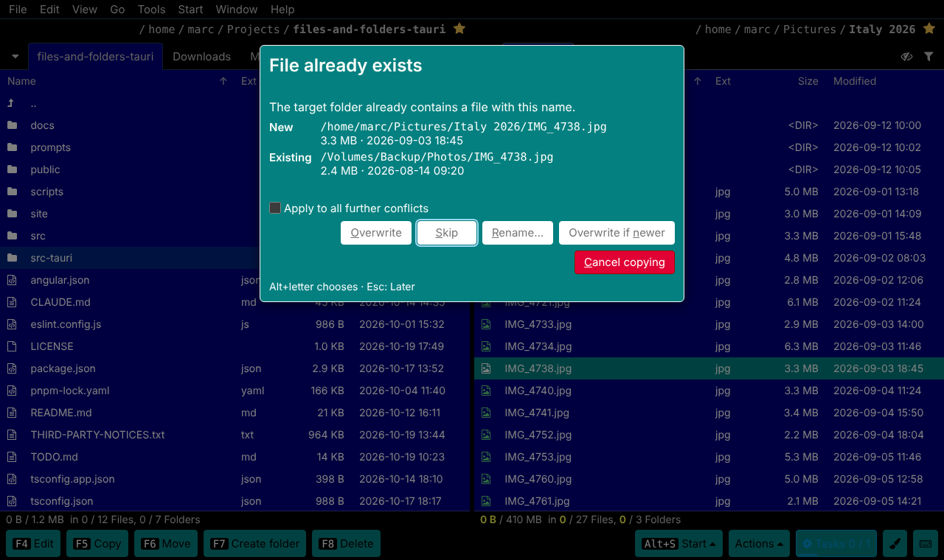Click 'Pictures' in the right path breadcrumb
This screenshot has height=560, width=944.
(x=809, y=29)
